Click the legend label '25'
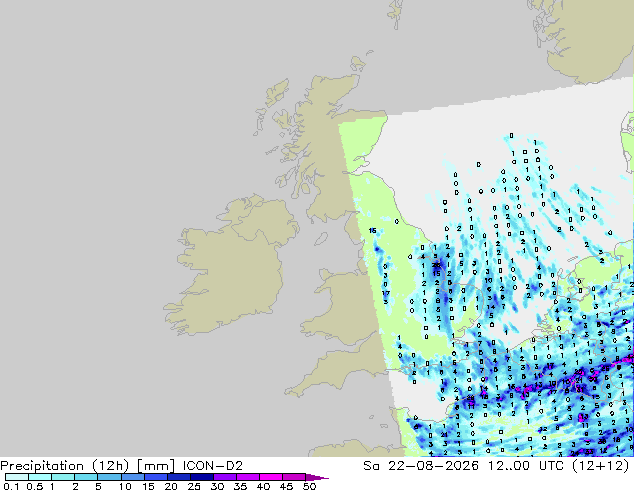 coord(194,486)
